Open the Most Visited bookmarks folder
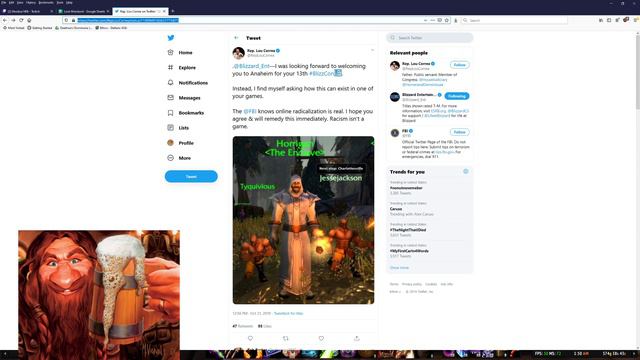The image size is (640, 360). (x=14, y=28)
